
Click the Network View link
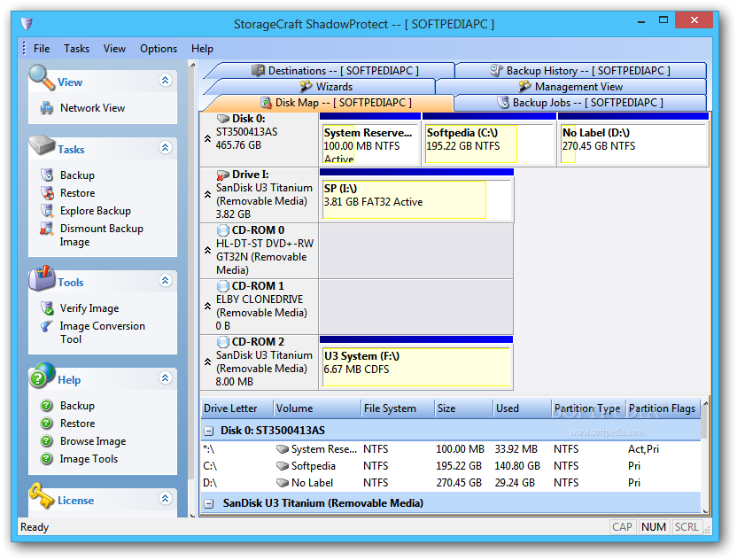pyautogui.click(x=93, y=108)
